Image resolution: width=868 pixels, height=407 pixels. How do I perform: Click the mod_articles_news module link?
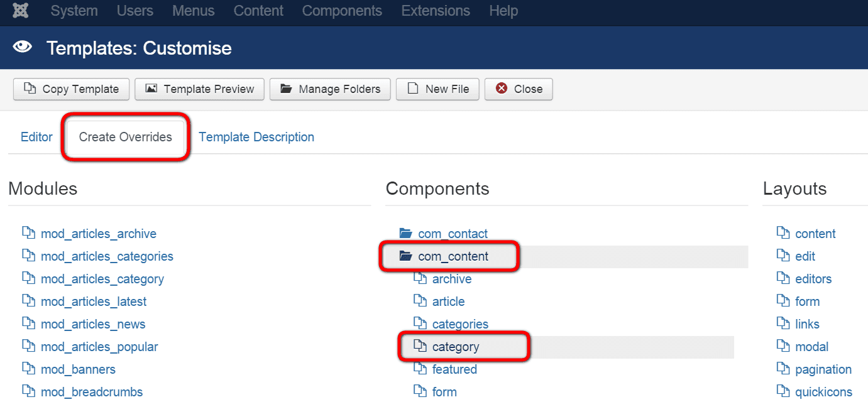[x=93, y=324]
